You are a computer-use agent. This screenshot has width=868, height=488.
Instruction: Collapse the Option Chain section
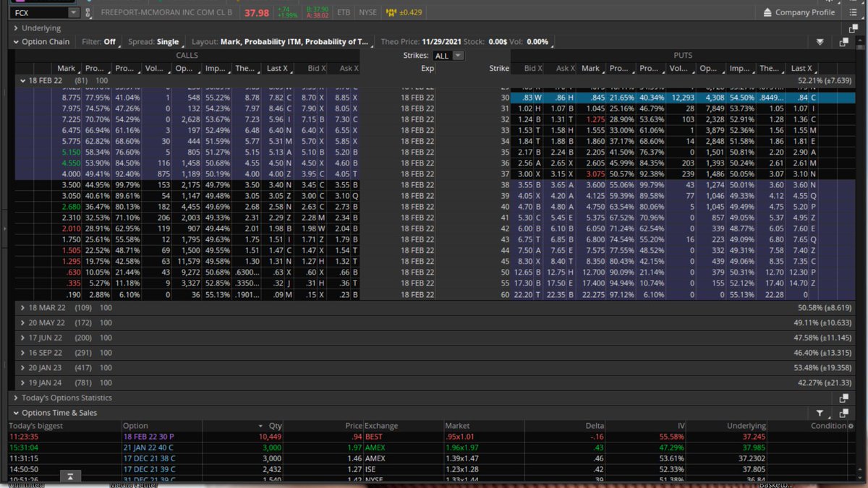(x=16, y=42)
